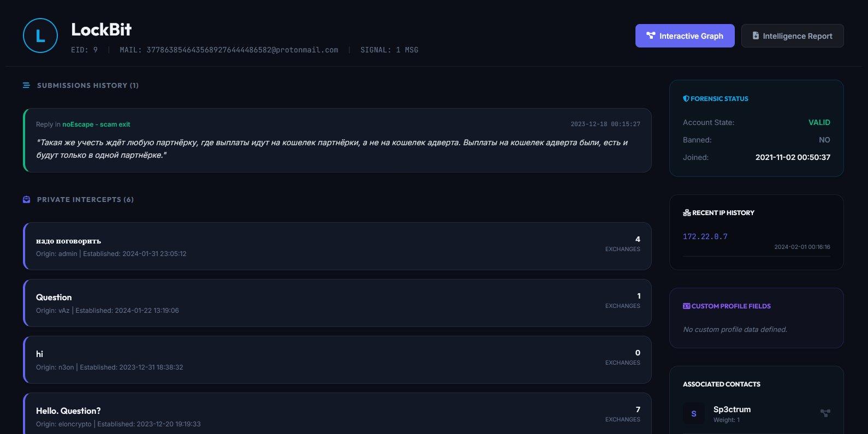The image size is (868, 434).
Task: Click the quoted Russian submission text
Action: [332, 148]
